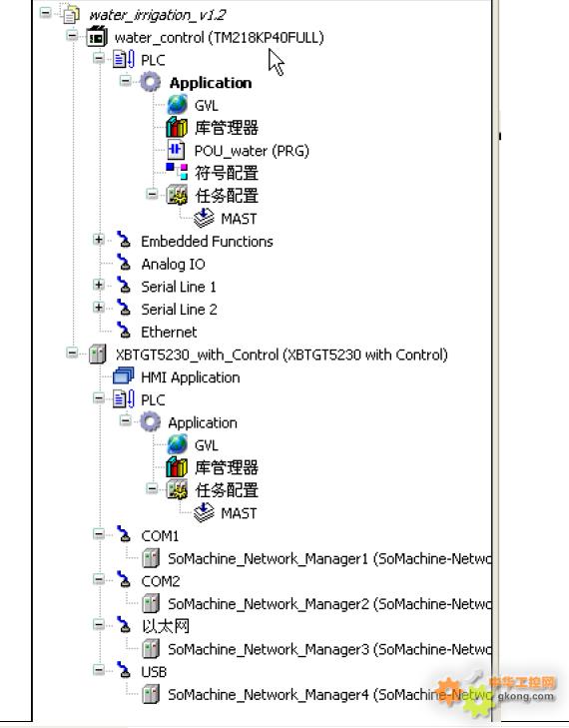Click the HMI Application windows icon
569x728 pixels.
pos(124,376)
